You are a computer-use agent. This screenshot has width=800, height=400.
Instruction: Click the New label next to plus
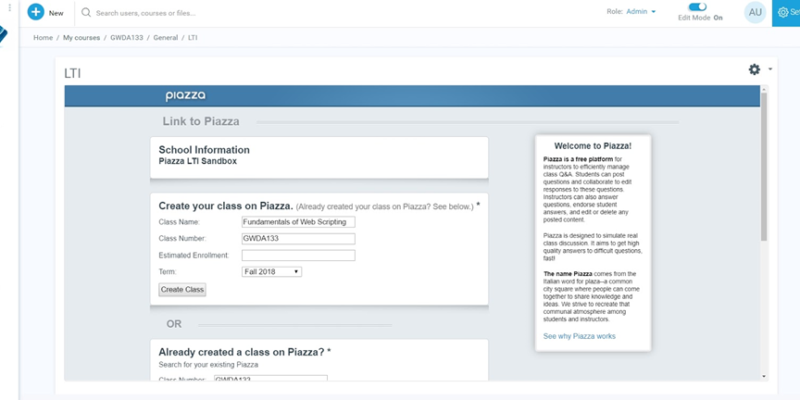pos(56,13)
